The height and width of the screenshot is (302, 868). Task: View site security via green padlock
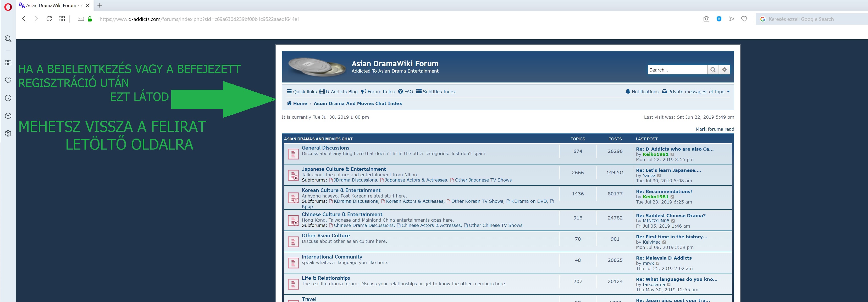[90, 19]
